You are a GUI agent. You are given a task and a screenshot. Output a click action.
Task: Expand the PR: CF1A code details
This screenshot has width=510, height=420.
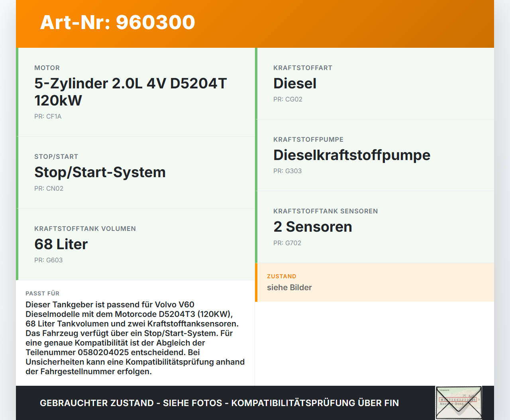coord(48,116)
